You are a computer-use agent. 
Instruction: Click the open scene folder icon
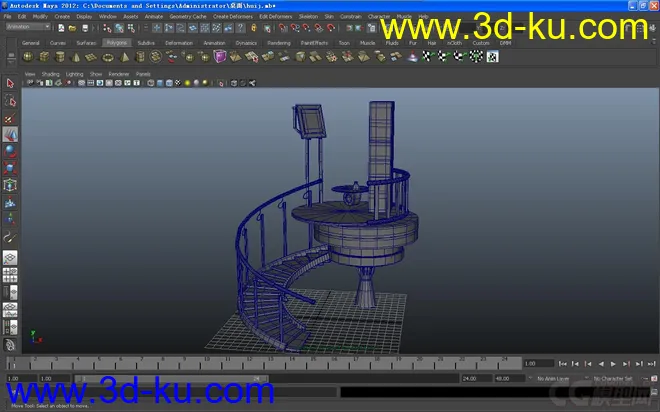point(73,28)
